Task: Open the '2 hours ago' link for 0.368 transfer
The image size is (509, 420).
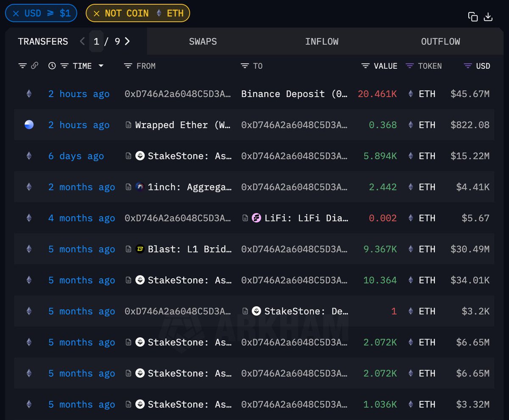Action: tap(79, 125)
